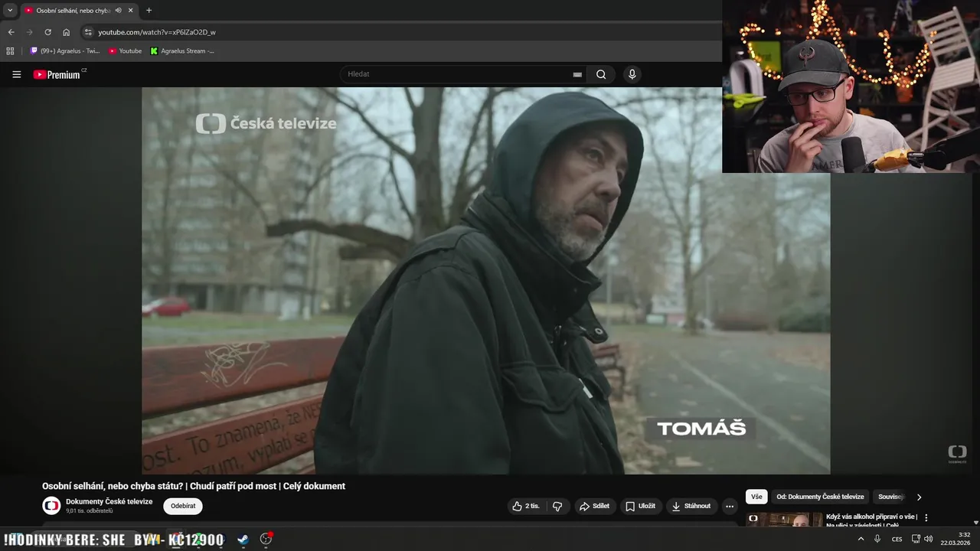980x551 pixels.
Task: Open Agraelus Stream Kick bookmark
Action: click(x=182, y=51)
